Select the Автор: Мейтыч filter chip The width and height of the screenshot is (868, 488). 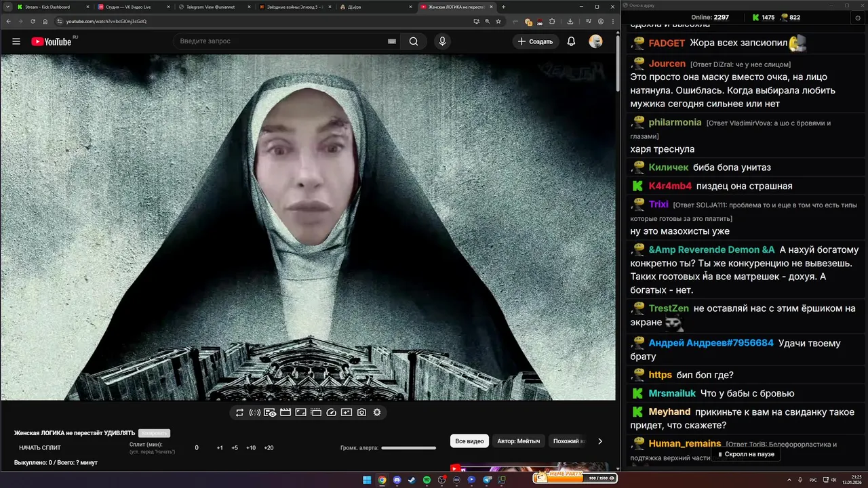pyautogui.click(x=519, y=441)
